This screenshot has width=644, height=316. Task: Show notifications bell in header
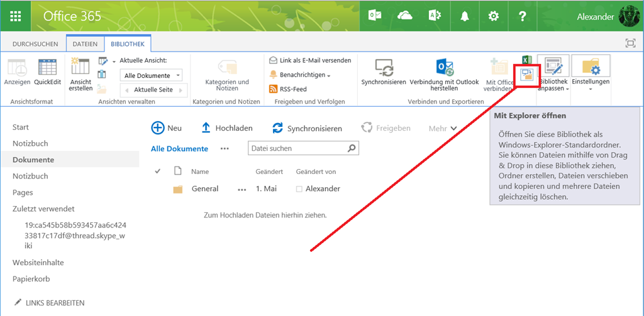465,16
